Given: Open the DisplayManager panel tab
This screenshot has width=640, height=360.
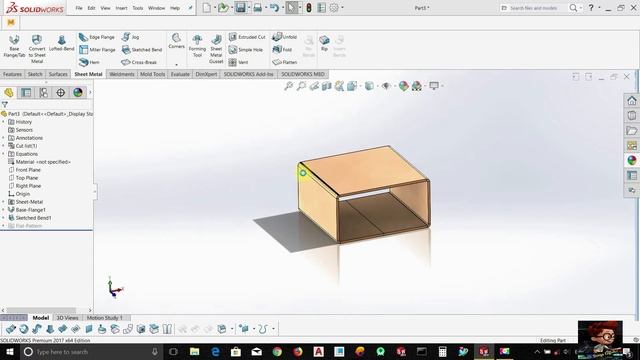Looking at the screenshot, I should coord(78,93).
